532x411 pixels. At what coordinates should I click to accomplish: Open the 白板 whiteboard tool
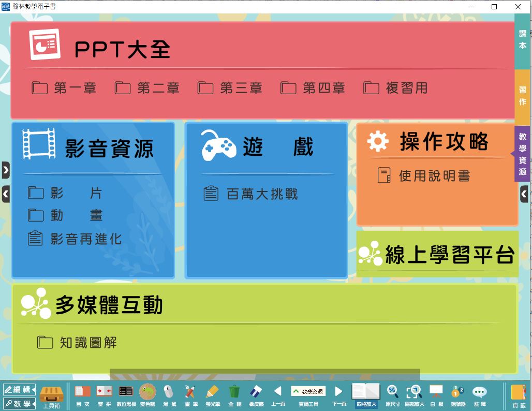click(436, 395)
